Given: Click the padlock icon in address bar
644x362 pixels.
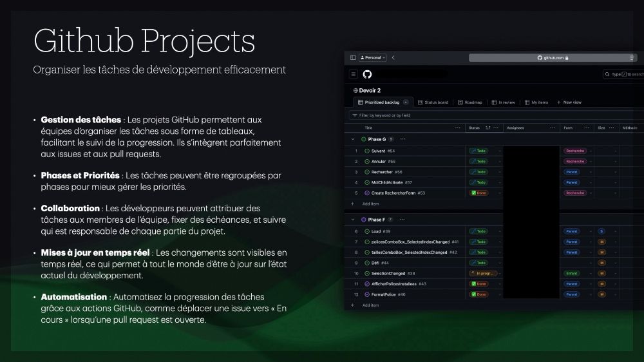Looking at the screenshot, I should pos(567,58).
